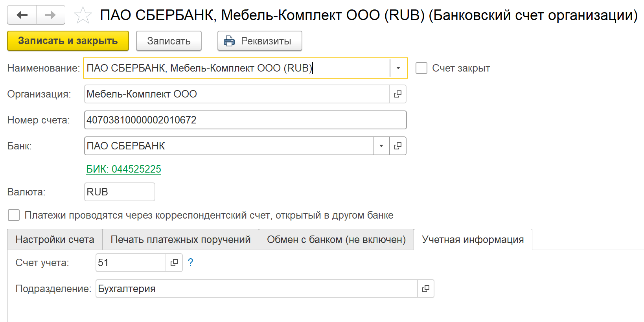Enable payments via correspondent account checkbox
This screenshot has width=644, height=322.
(14, 215)
